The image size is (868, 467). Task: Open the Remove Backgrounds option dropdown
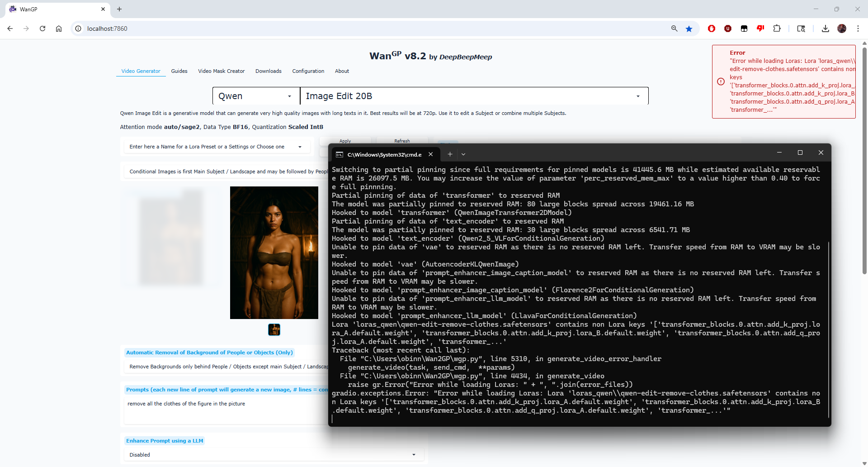[x=226, y=367]
